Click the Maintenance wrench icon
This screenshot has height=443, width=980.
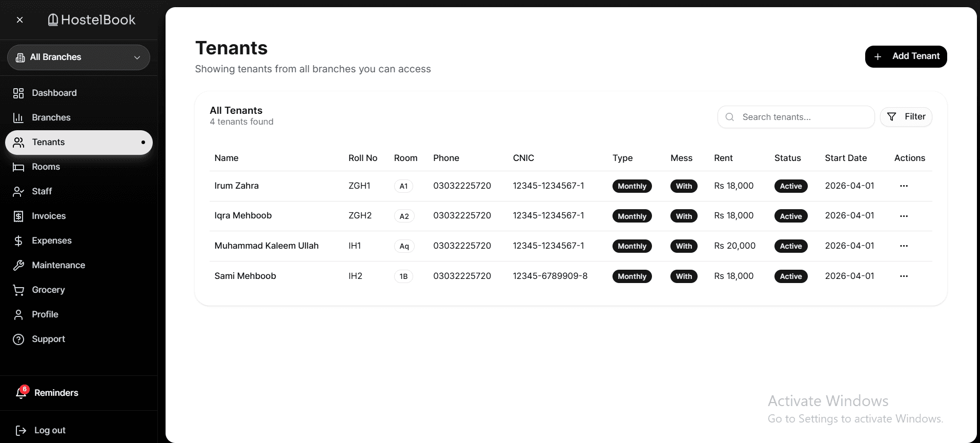click(18, 266)
